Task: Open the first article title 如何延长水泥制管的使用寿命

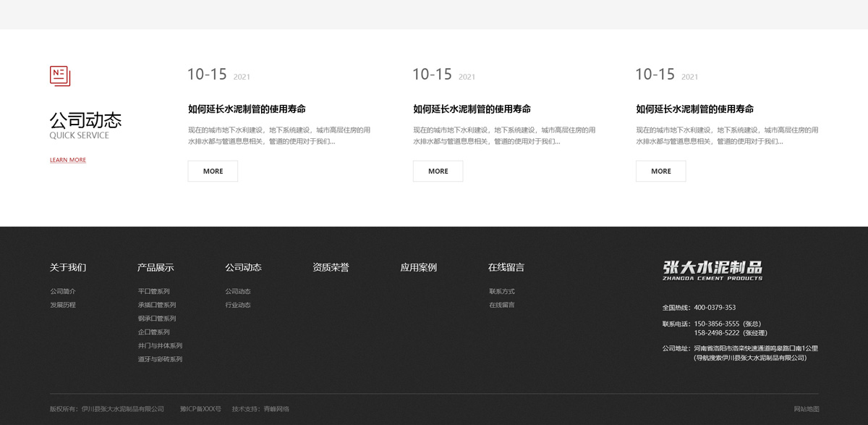Action: tap(247, 109)
